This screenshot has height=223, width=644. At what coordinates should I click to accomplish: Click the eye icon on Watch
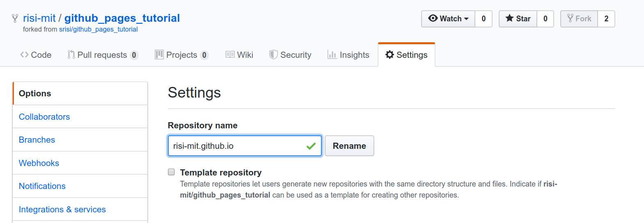[433, 18]
